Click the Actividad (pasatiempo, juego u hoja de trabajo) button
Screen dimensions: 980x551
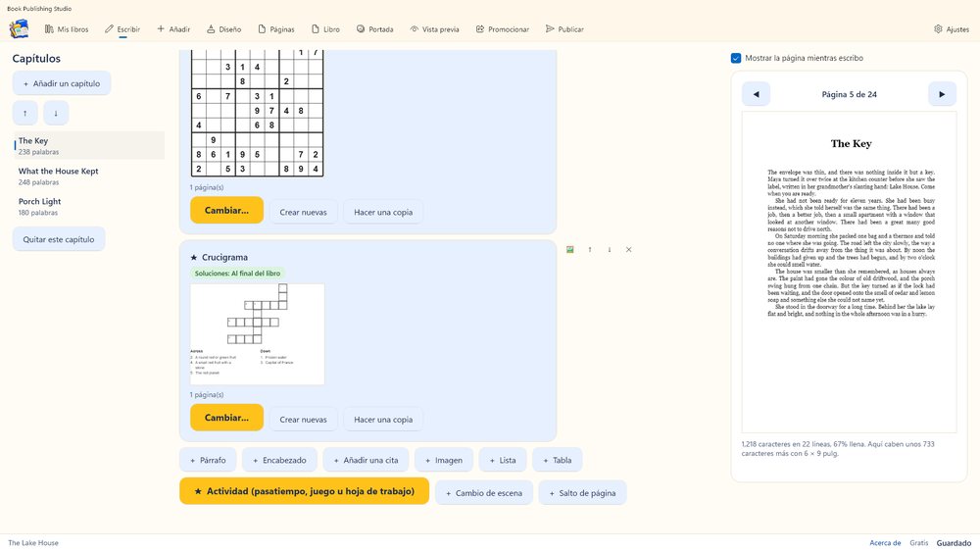point(305,491)
